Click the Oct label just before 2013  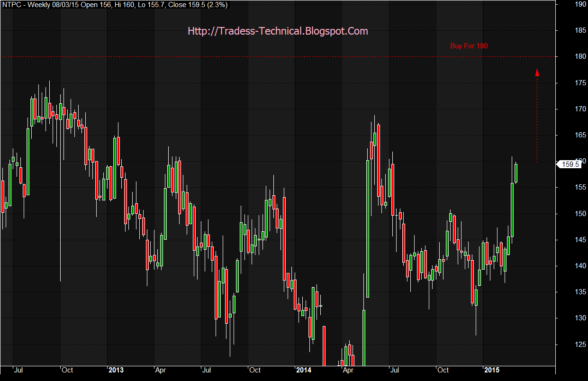coord(67,370)
